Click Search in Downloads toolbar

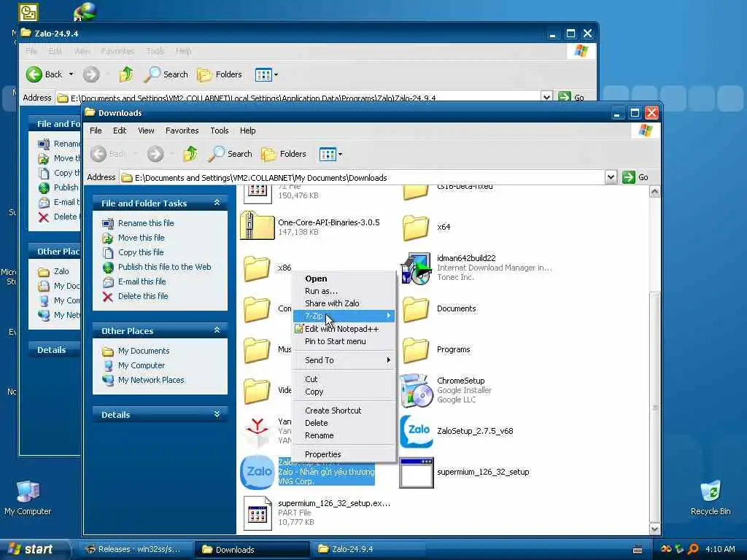pyautogui.click(x=231, y=154)
